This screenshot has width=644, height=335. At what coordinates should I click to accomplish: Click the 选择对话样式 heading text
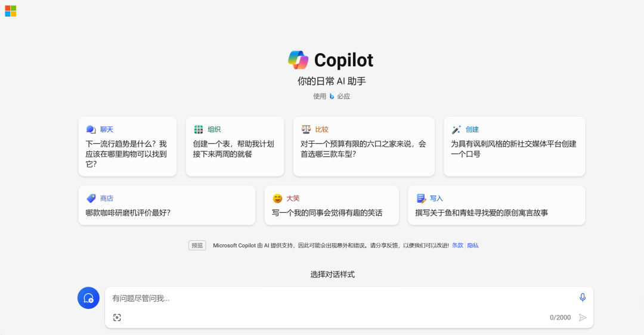(333, 274)
